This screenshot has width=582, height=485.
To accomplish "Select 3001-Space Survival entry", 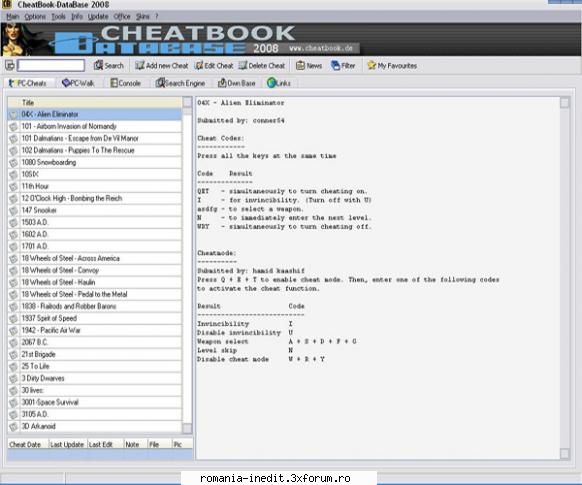I will click(95, 402).
